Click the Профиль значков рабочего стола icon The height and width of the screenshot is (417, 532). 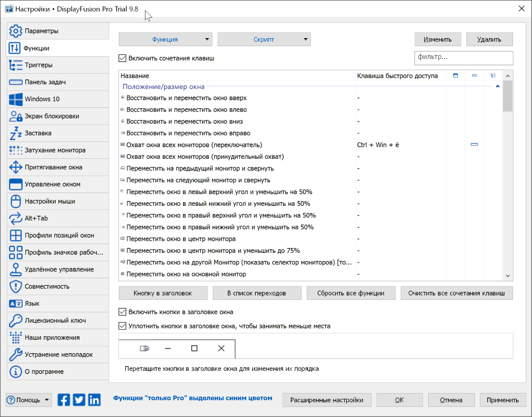point(16,252)
